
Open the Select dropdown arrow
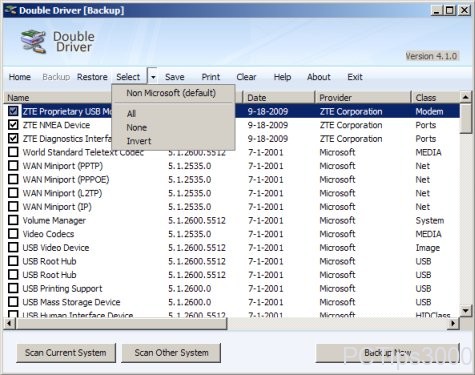[153, 77]
